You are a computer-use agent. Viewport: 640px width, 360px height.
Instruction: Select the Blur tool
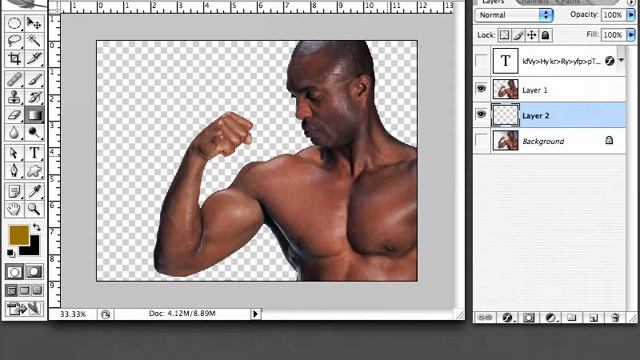point(14,133)
